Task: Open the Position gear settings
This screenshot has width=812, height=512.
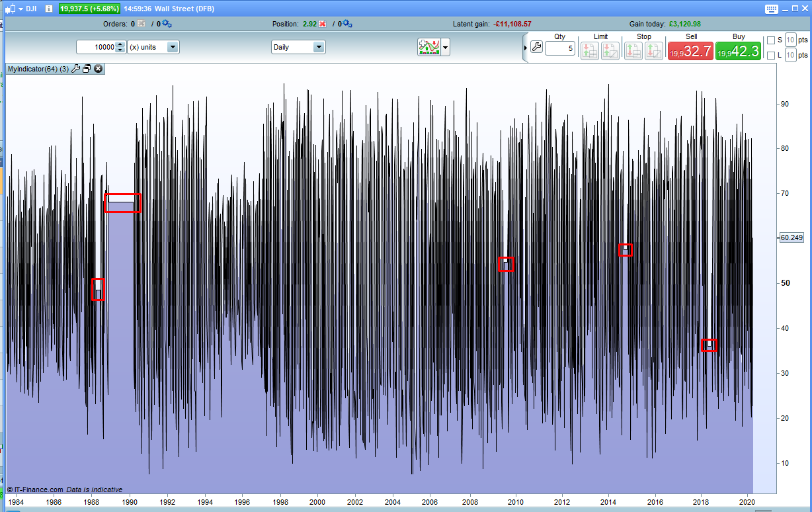Action: pos(347,24)
